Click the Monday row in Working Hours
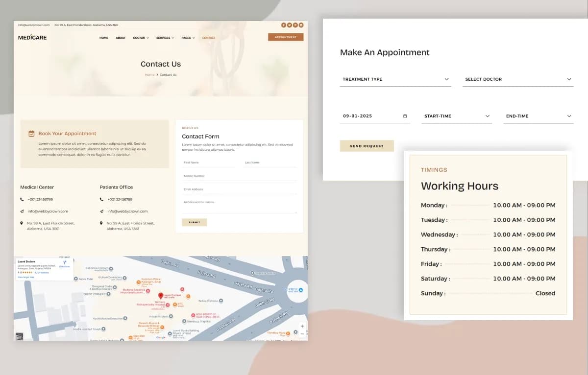The height and width of the screenshot is (375, 588). coord(488,205)
